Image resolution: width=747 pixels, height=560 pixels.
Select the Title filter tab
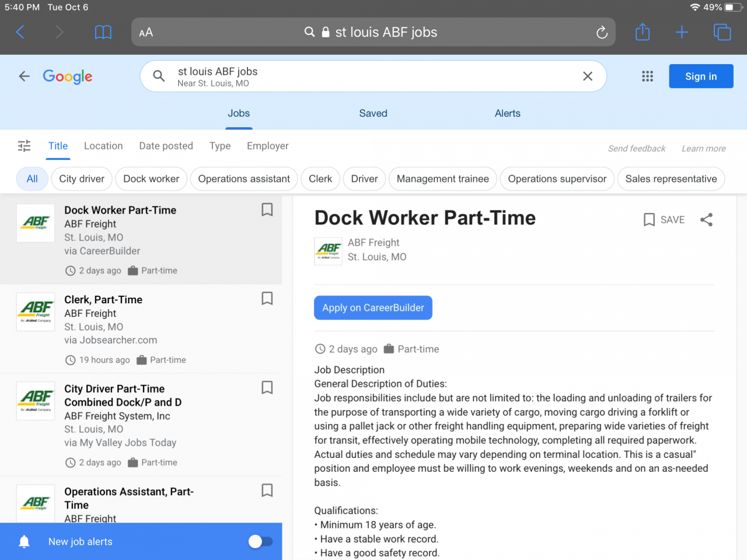tap(58, 146)
